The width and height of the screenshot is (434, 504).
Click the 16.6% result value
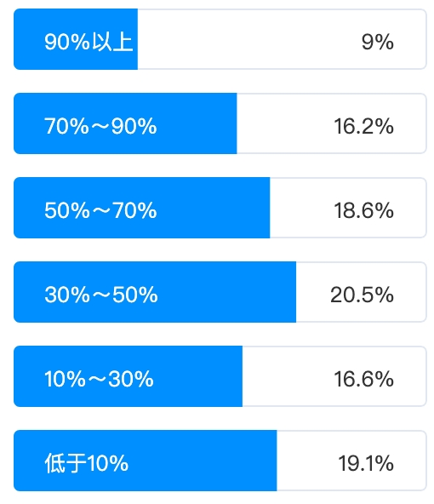pos(363,379)
